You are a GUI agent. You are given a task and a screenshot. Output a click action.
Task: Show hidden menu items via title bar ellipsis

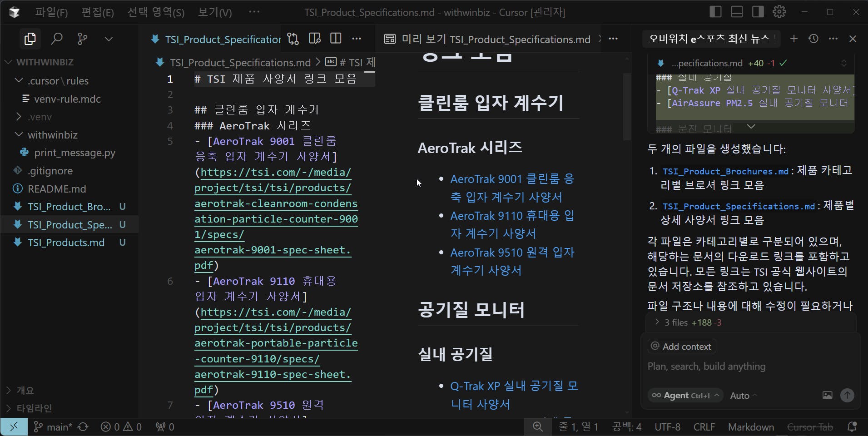tap(254, 12)
